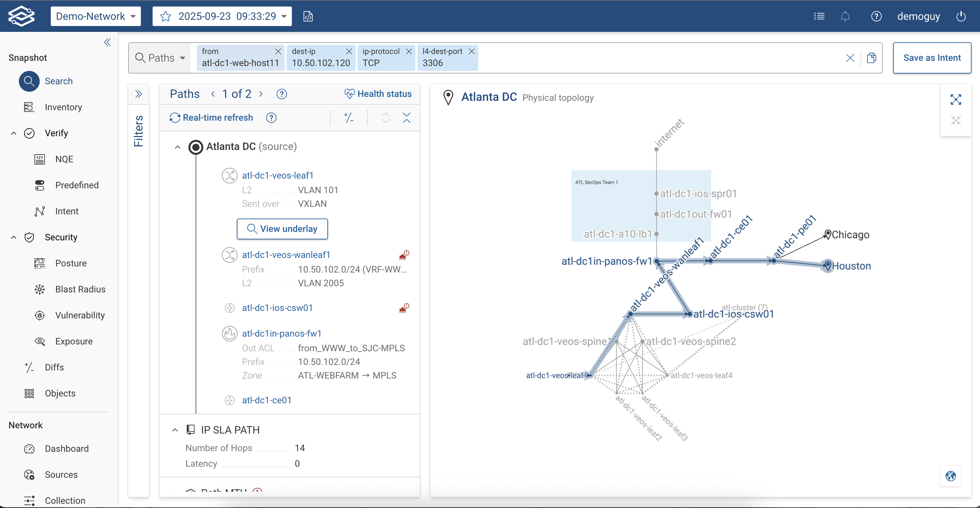Click the fullscreen expand icon on the topology map
Viewport: 980px width, 508px height.
coord(956,99)
